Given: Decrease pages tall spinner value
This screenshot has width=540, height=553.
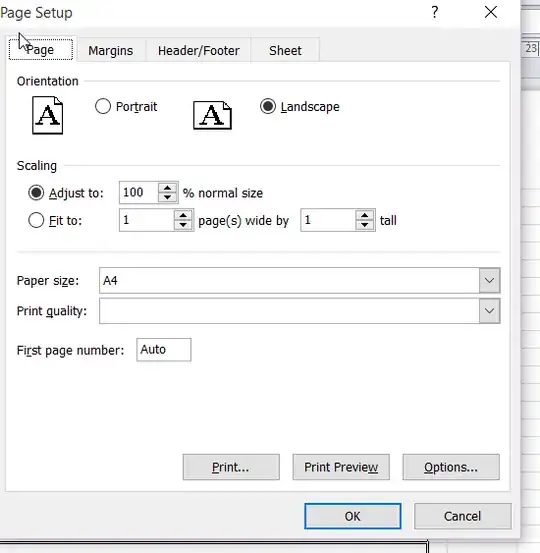Looking at the screenshot, I should (365, 225).
